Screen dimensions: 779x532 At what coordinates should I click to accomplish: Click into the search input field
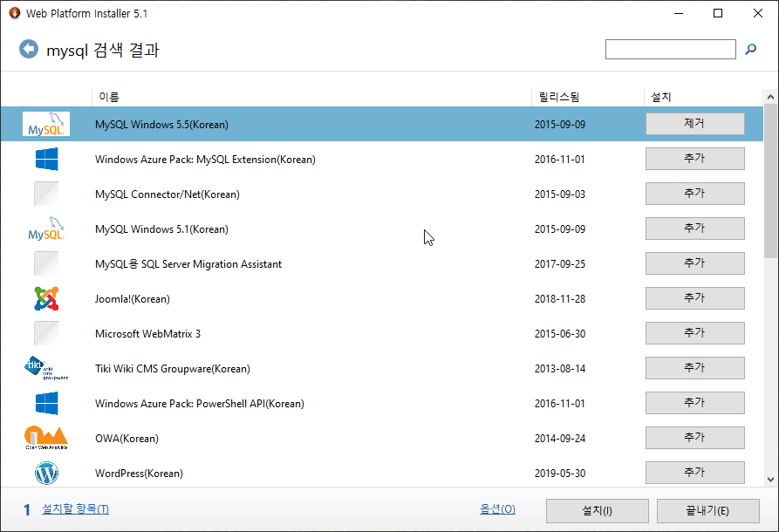[x=670, y=49]
